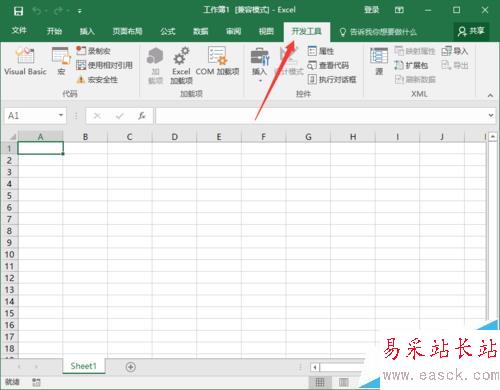
Task: Click the horizontal scrollbar left arrow
Action: tap(315, 367)
